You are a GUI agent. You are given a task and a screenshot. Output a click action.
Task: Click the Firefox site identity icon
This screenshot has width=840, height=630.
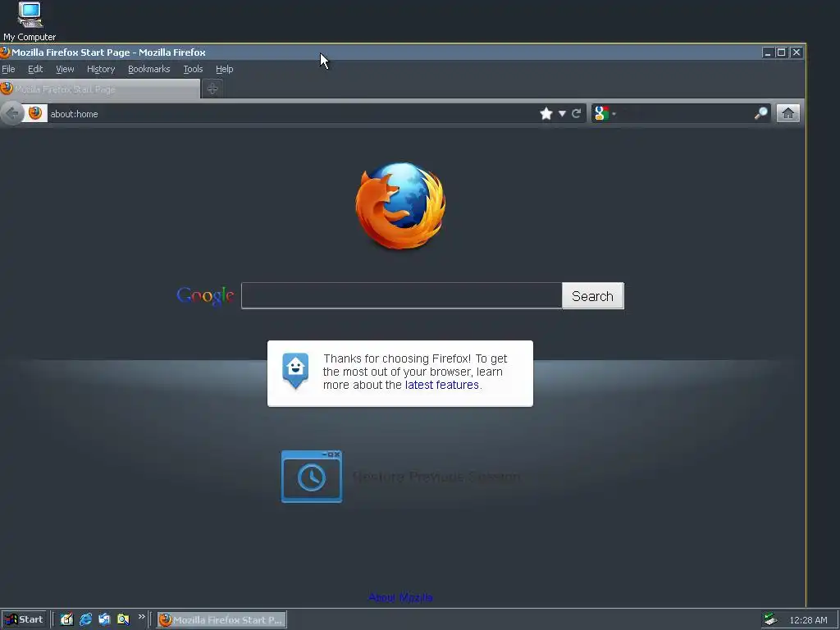click(x=35, y=113)
